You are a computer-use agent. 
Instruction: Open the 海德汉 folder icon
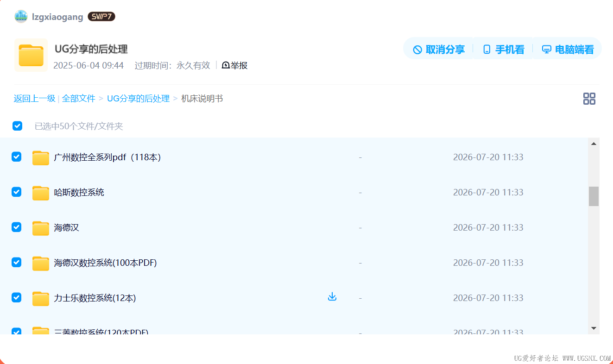tap(41, 228)
